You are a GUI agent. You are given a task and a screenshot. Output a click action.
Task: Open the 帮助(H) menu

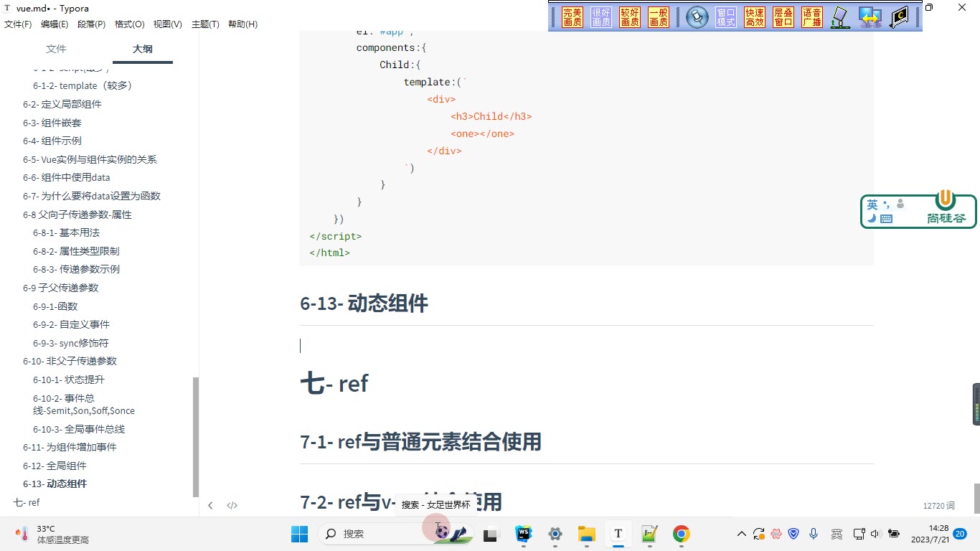pyautogui.click(x=242, y=24)
